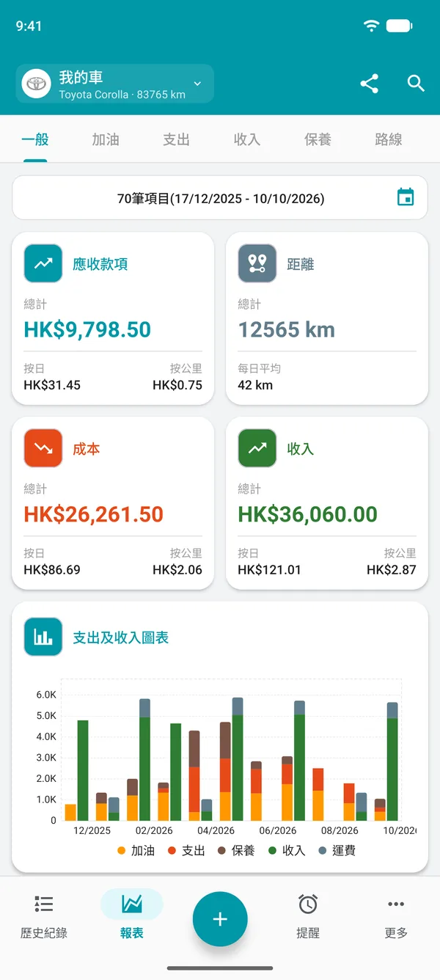The width and height of the screenshot is (440, 980).
Task: Toggle the 保養 legend brown dot
Action: click(222, 851)
